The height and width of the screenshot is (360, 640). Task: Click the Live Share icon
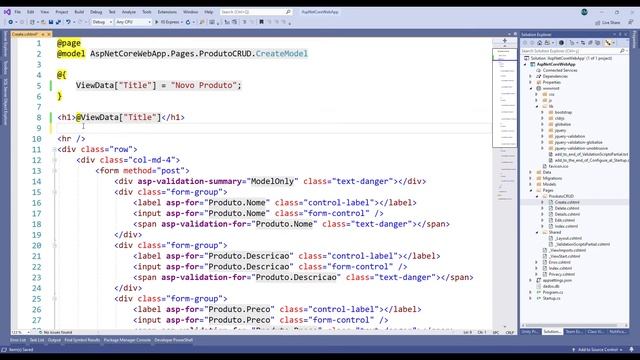598,22
